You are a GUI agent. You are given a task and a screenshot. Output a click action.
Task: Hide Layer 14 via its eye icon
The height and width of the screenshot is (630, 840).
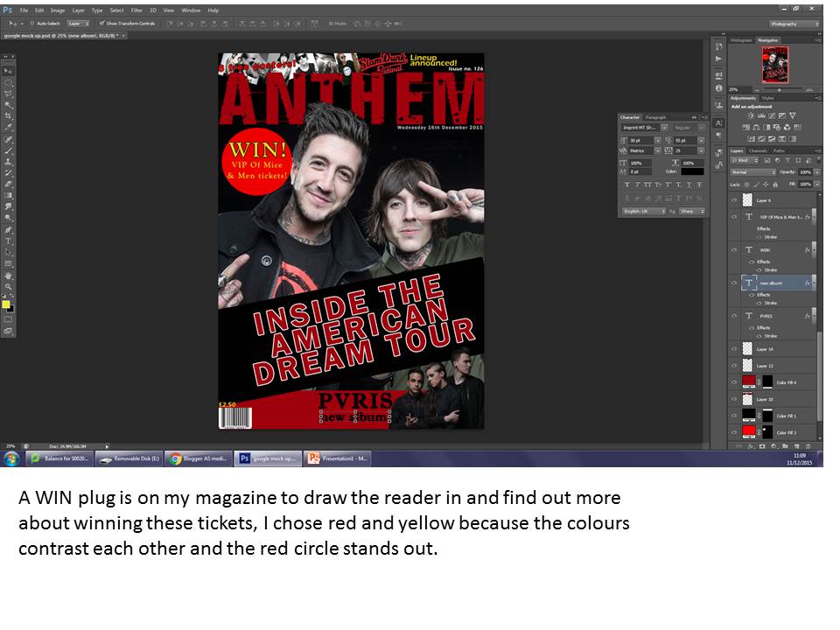click(x=734, y=349)
